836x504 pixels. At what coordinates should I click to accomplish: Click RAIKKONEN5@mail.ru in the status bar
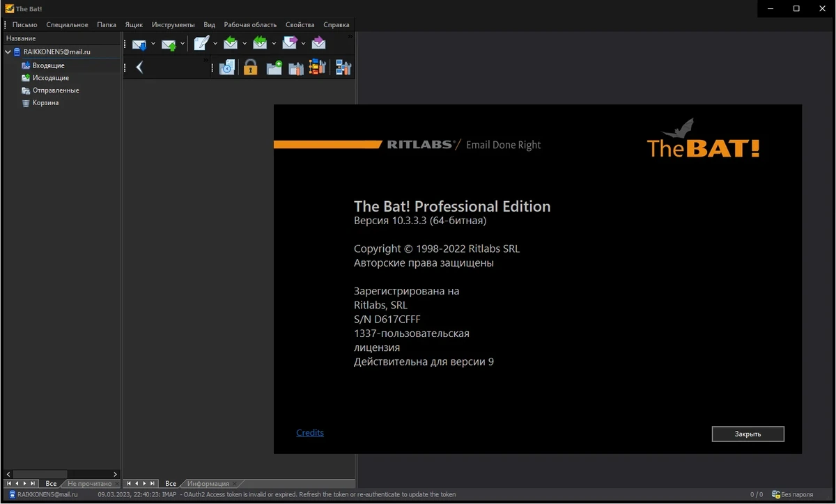coord(48,494)
